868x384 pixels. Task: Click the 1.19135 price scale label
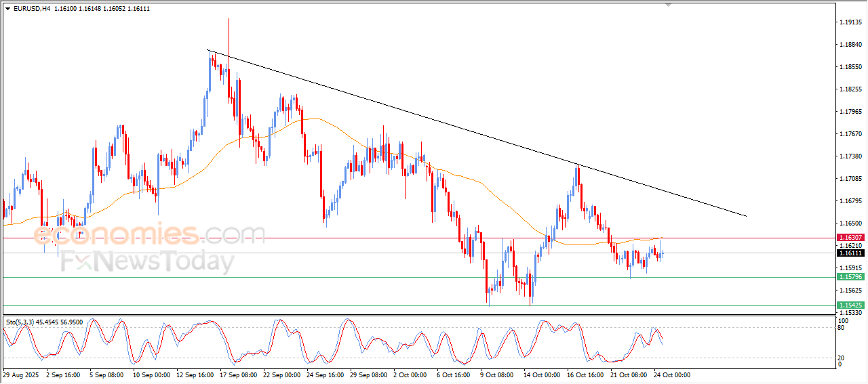click(x=850, y=22)
